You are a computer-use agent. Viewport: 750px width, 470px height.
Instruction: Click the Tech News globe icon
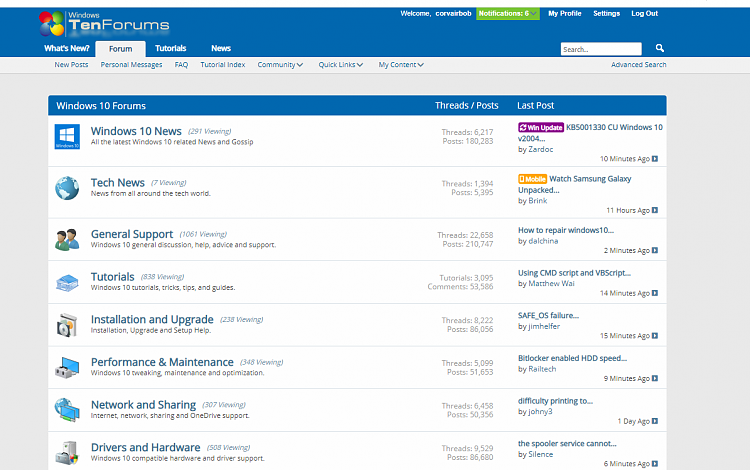[67, 188]
